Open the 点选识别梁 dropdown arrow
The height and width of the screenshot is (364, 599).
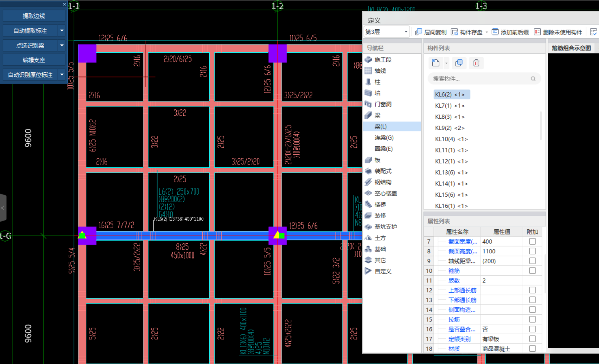coord(62,45)
